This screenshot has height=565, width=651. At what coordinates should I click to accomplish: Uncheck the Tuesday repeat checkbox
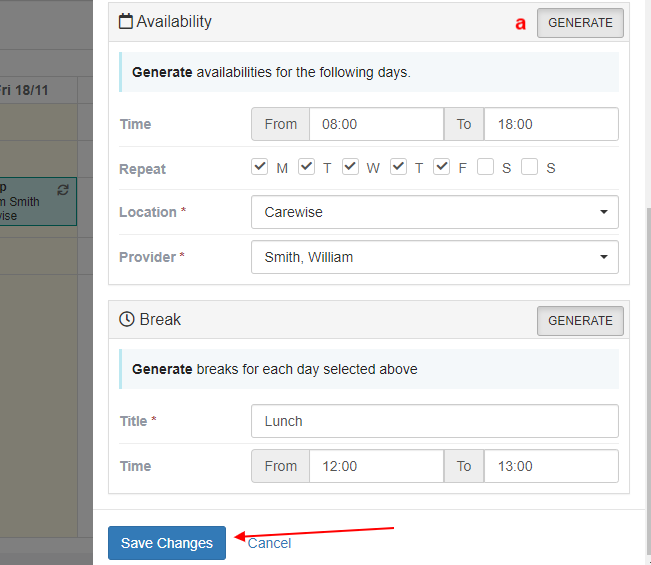pos(306,167)
